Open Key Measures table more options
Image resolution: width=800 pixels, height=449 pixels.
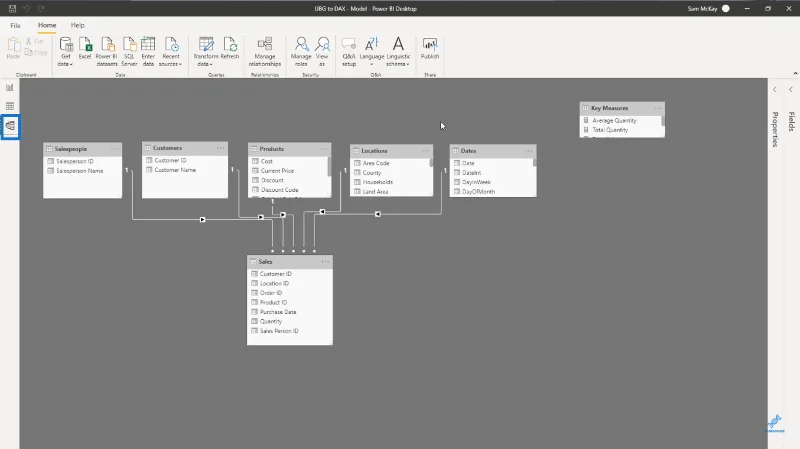(x=658, y=108)
